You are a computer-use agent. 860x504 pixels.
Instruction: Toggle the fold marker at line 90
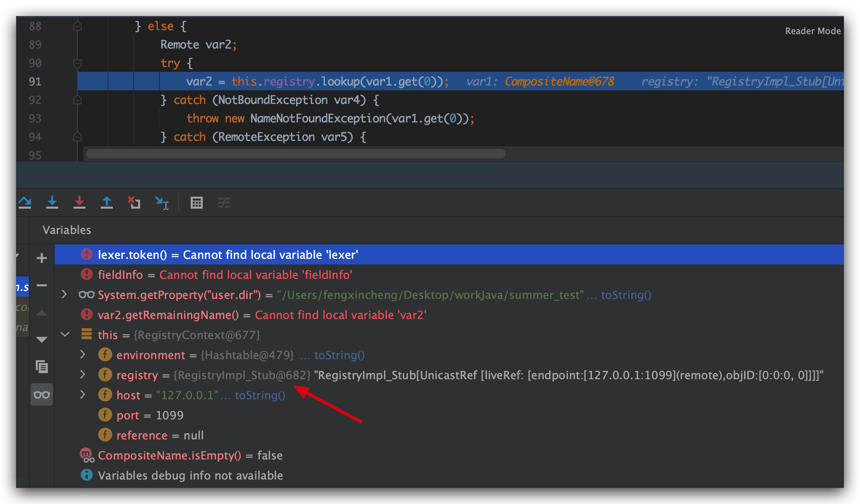[77, 63]
